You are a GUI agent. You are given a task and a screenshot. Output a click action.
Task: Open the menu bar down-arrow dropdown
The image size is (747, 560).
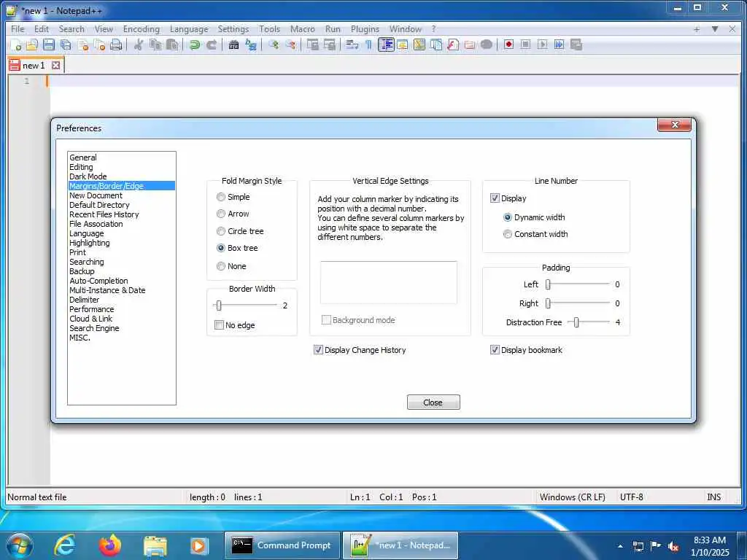click(715, 29)
